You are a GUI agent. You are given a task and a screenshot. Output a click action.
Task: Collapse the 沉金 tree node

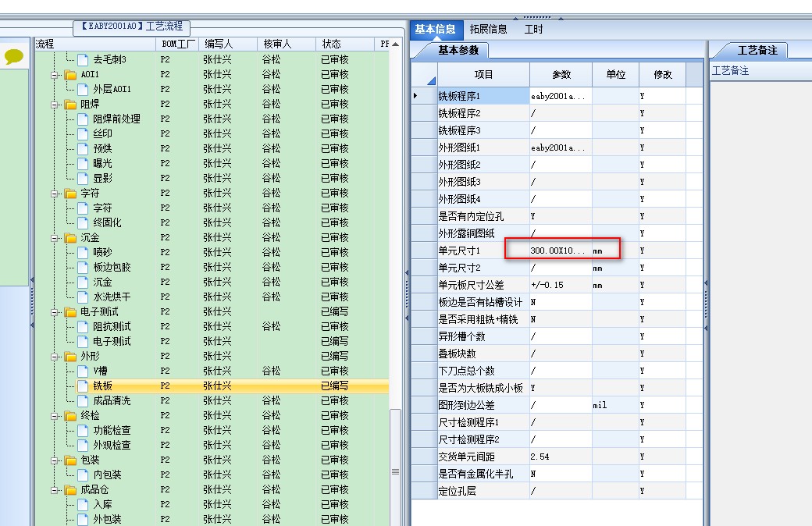[55, 239]
